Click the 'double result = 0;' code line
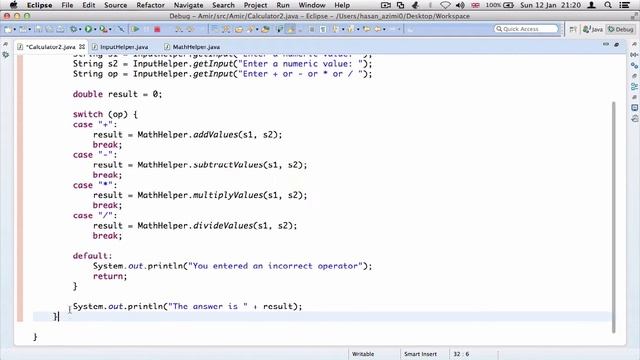 117,94
